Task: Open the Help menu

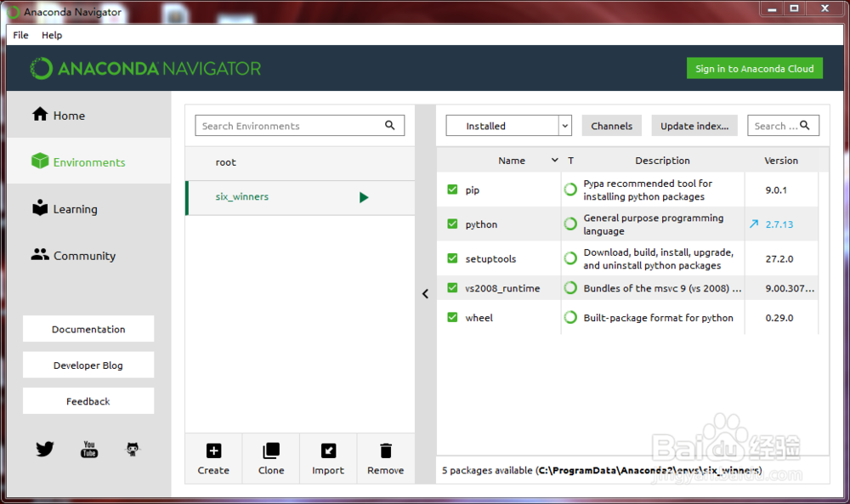Action: [x=52, y=35]
